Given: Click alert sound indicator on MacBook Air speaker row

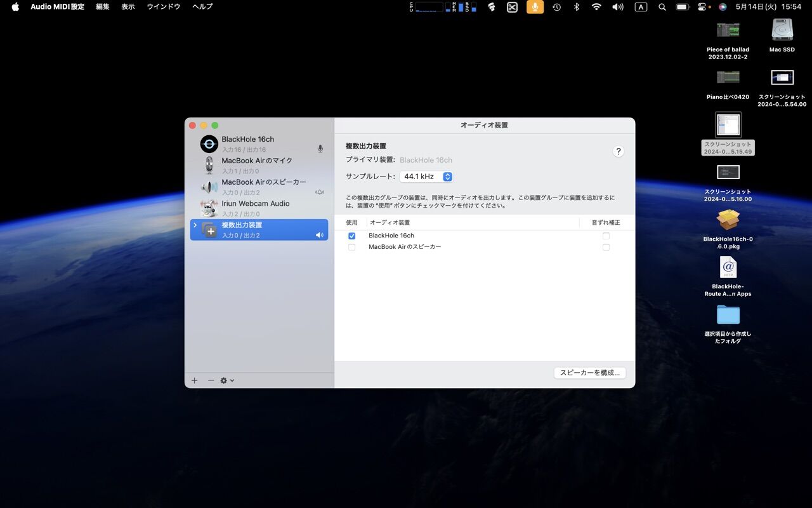Looking at the screenshot, I should click(x=320, y=192).
